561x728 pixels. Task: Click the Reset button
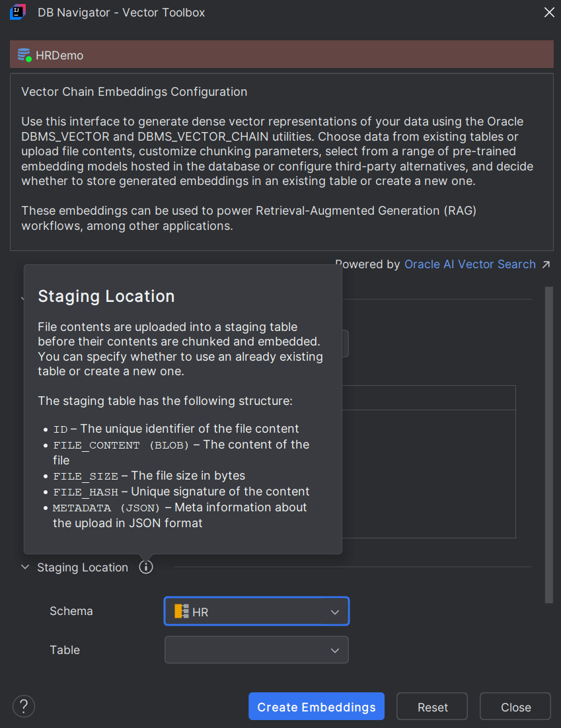tap(432, 706)
